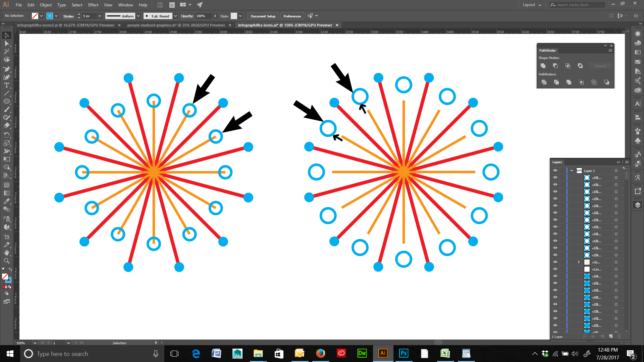Open the Pathfinder panel menu
The image size is (644, 362).
point(610,50)
